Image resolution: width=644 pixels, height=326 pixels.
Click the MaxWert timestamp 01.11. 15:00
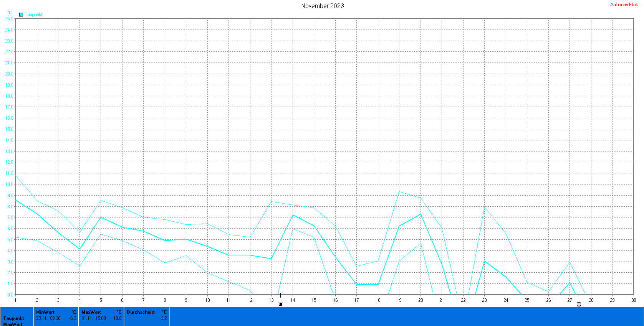[x=94, y=318]
